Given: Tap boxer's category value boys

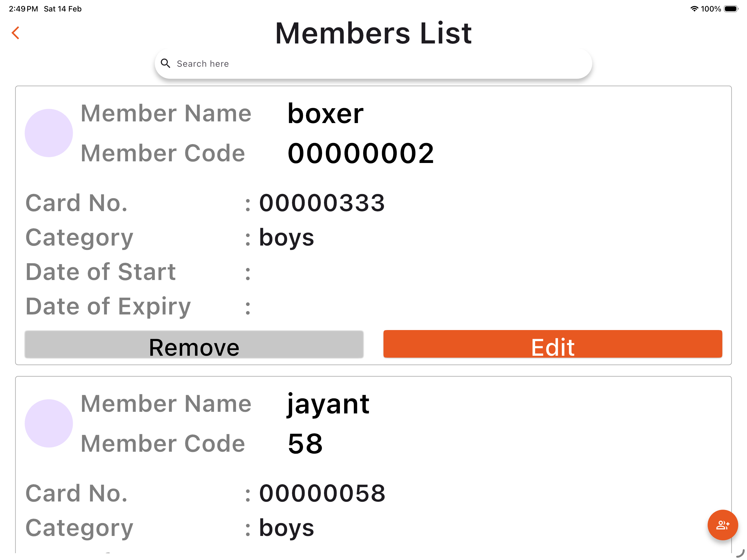Looking at the screenshot, I should pyautogui.click(x=286, y=238).
